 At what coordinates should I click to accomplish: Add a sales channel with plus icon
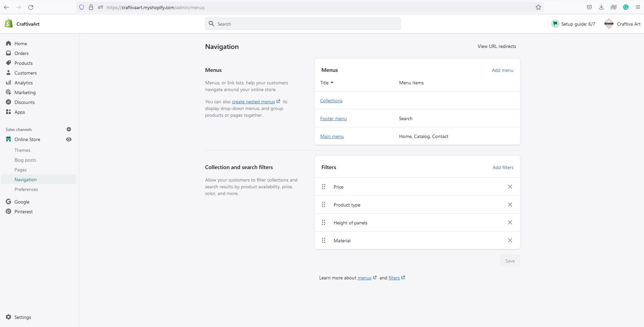coord(69,129)
